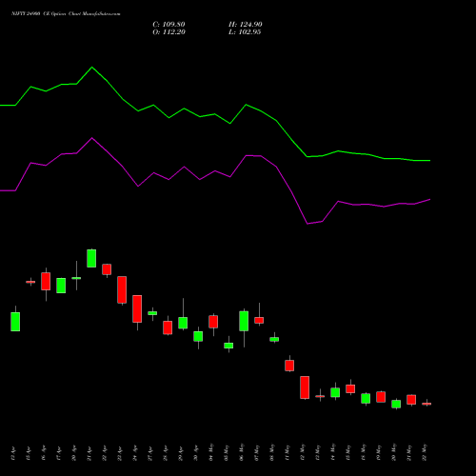Click the first green candle at chart left

click(15, 322)
